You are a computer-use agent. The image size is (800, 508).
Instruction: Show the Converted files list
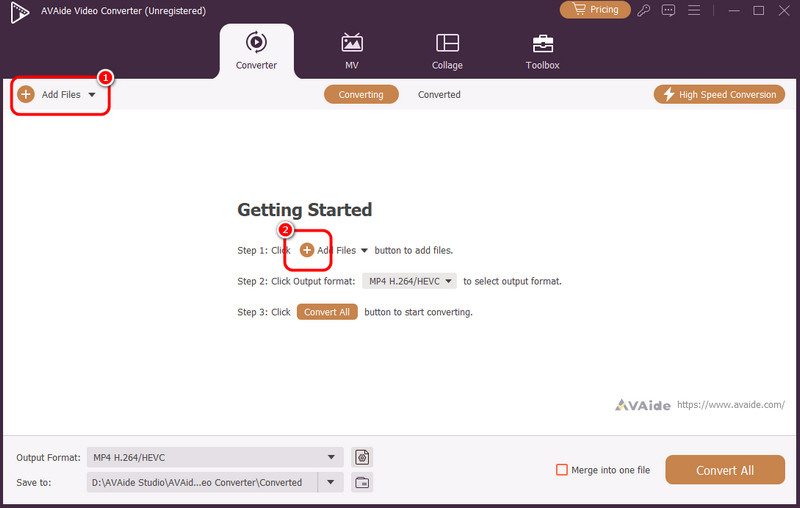tap(439, 94)
